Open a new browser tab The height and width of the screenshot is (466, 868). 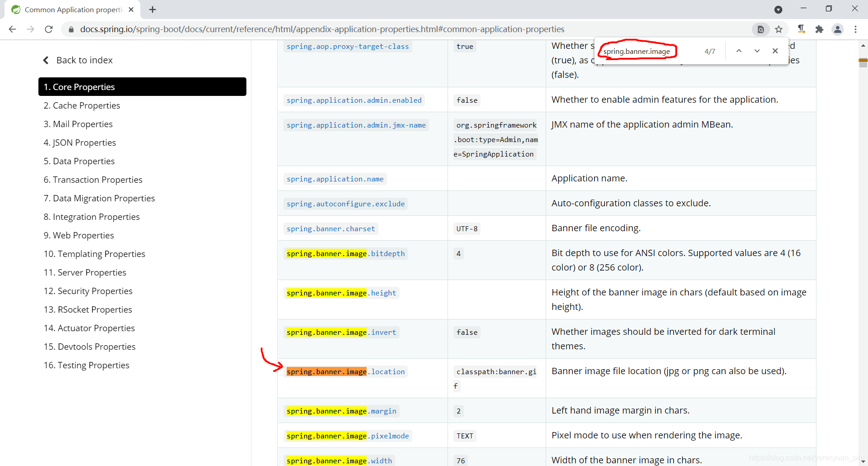(x=153, y=10)
